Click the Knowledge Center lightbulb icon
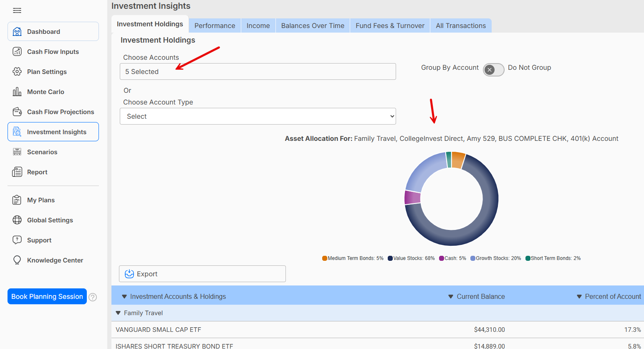 17,260
